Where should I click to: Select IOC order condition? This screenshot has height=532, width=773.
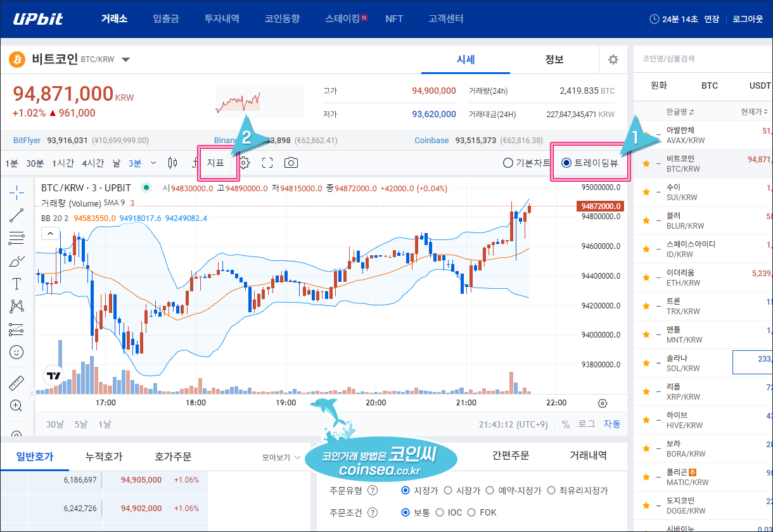pyautogui.click(x=440, y=512)
